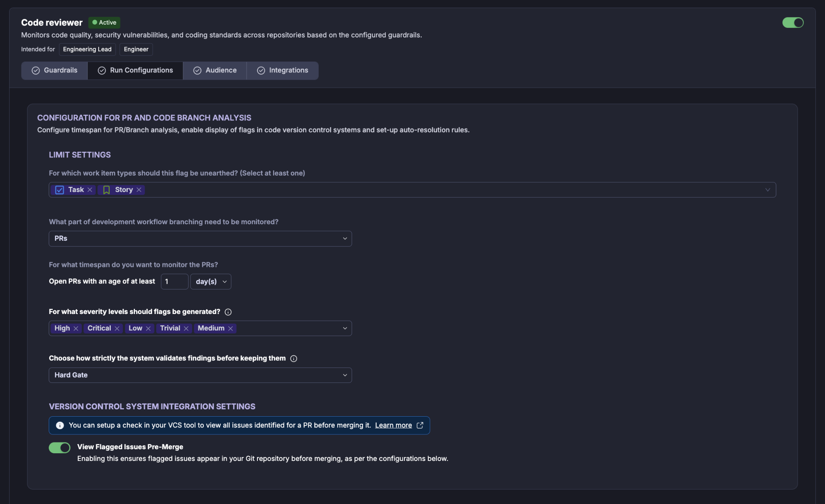The image size is (825, 504).
Task: Open the PRs workflow branching dropdown
Action: 200,239
